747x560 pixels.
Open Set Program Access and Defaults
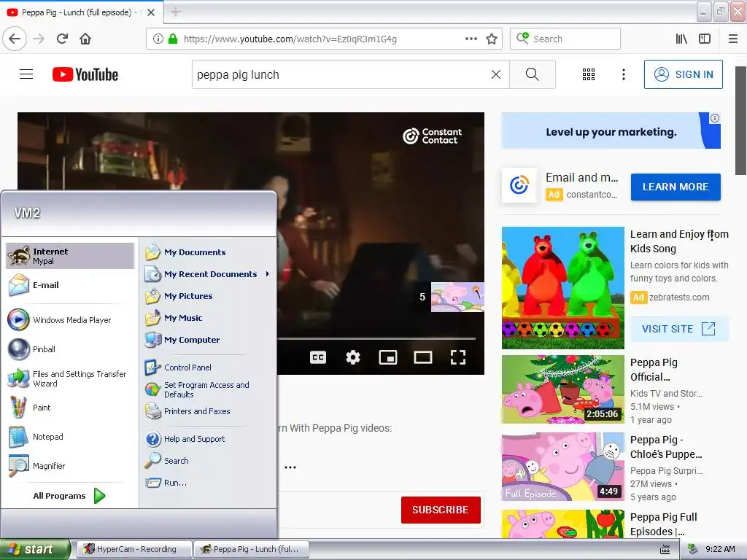coord(208,389)
